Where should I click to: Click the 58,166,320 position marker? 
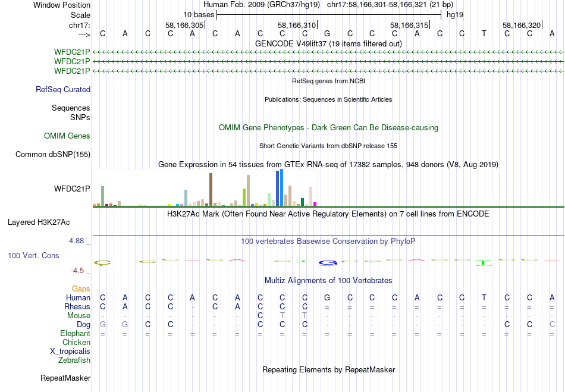coord(522,25)
